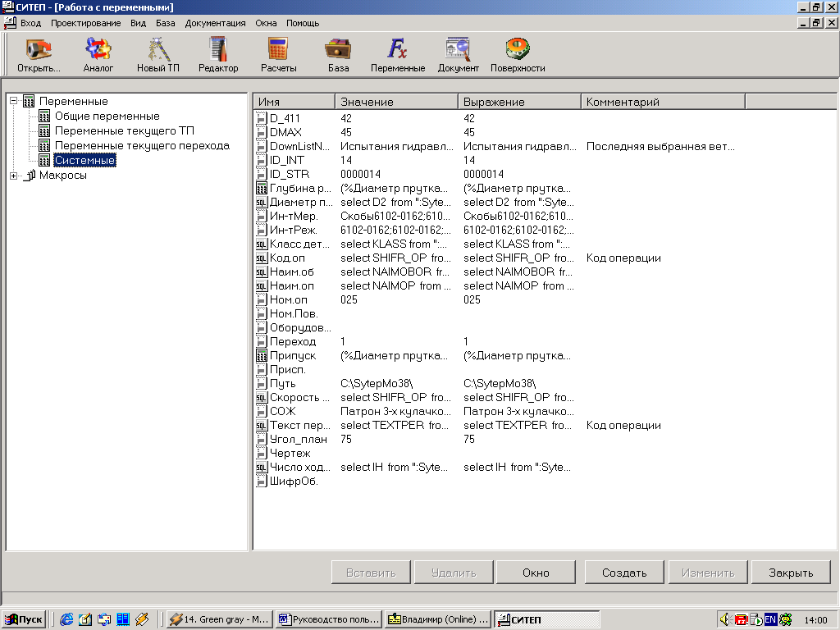The height and width of the screenshot is (630, 840).
Task: Click the calculator icon beside Припуск
Action: 262,355
